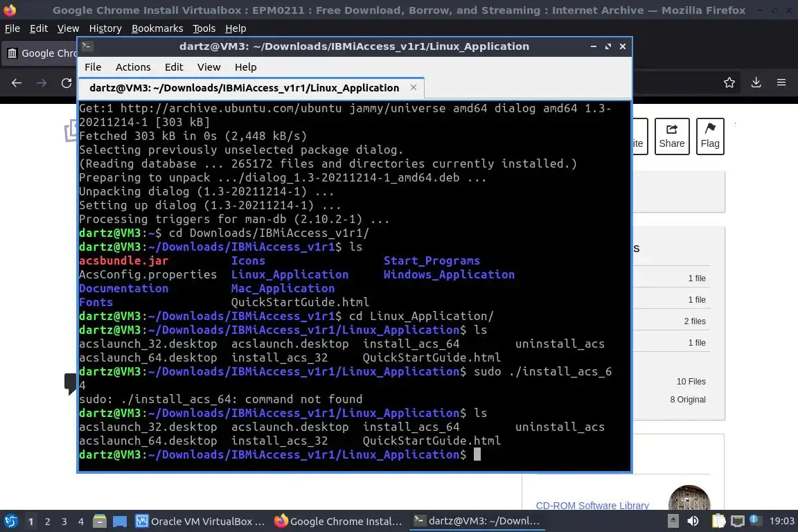Open Firefox History menu
Viewport: 798px width, 532px height.
pyautogui.click(x=105, y=28)
